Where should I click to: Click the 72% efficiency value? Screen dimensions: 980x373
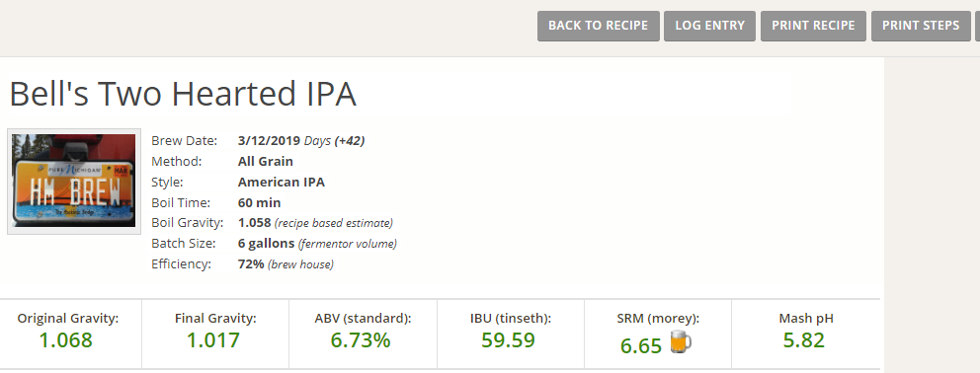(251, 263)
